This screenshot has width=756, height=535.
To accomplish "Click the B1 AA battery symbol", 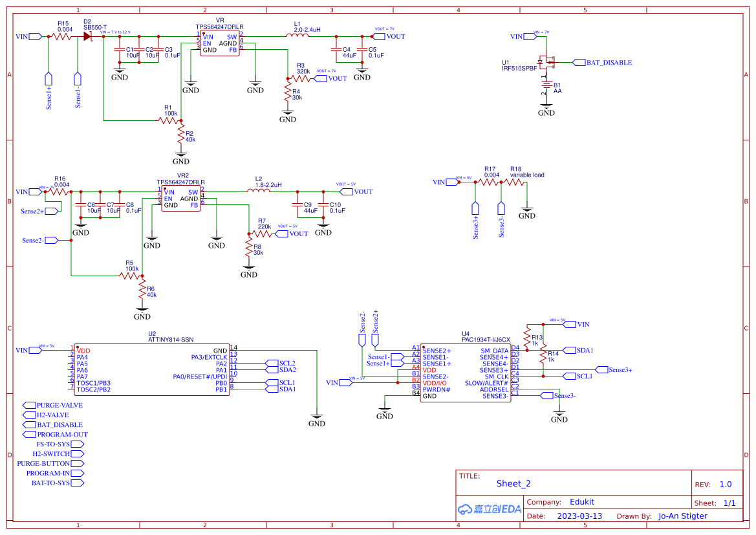I will (x=546, y=86).
